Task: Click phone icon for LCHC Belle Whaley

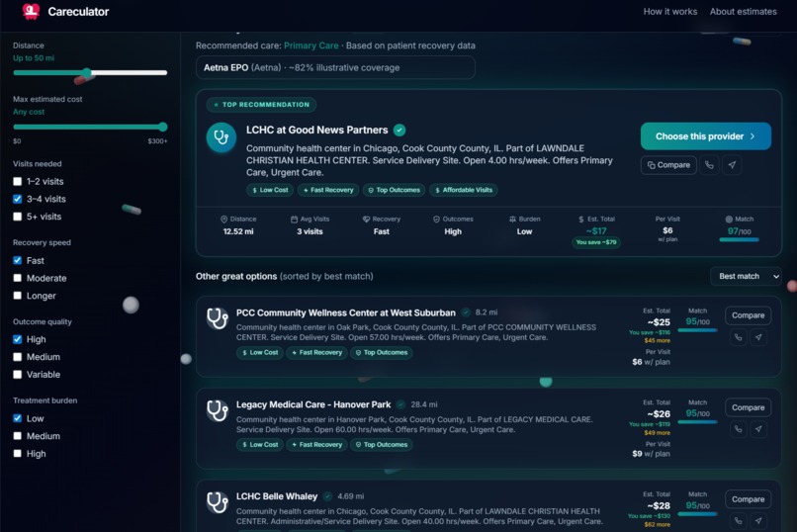Action: (738, 521)
